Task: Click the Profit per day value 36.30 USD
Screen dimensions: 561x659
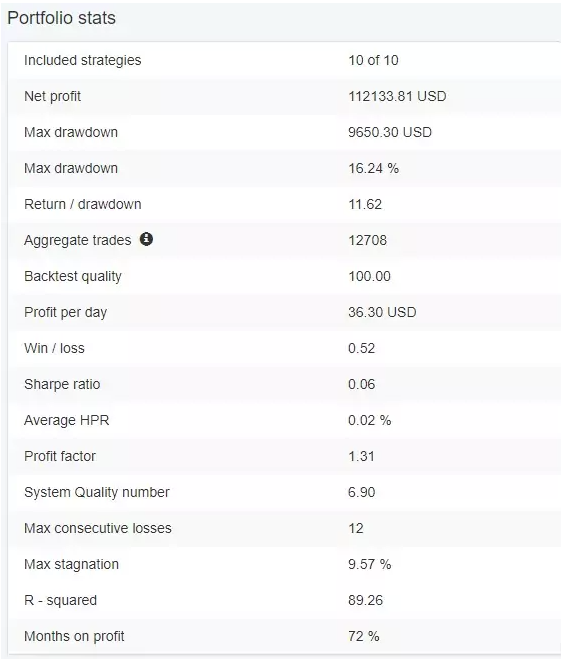Action: (382, 312)
